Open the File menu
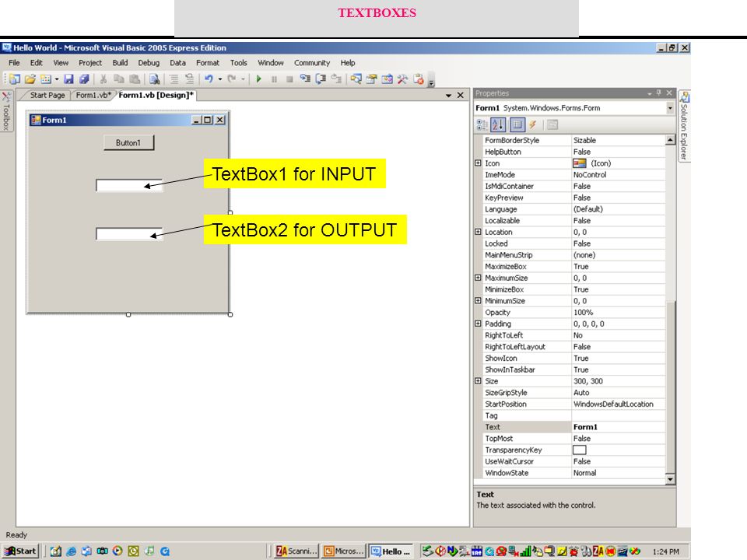 (x=14, y=63)
